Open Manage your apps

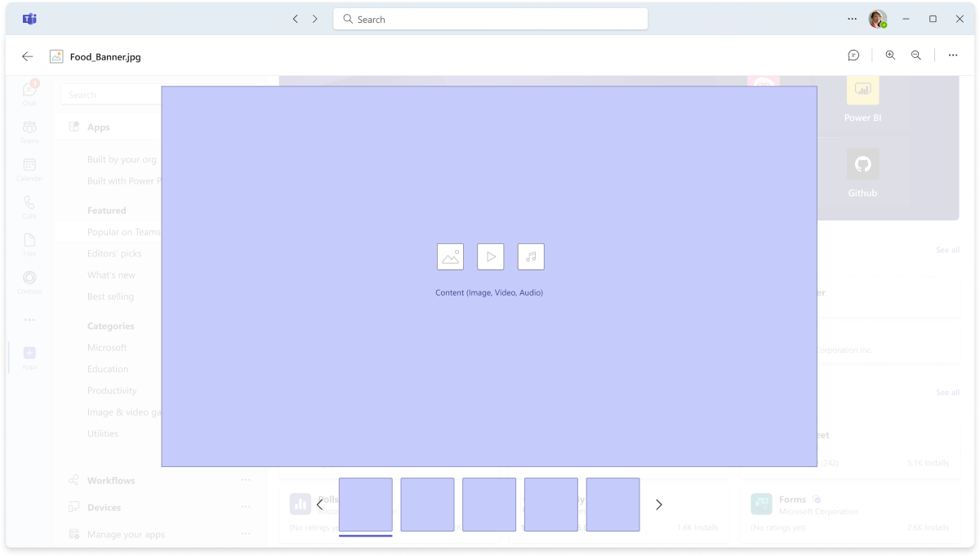click(126, 535)
